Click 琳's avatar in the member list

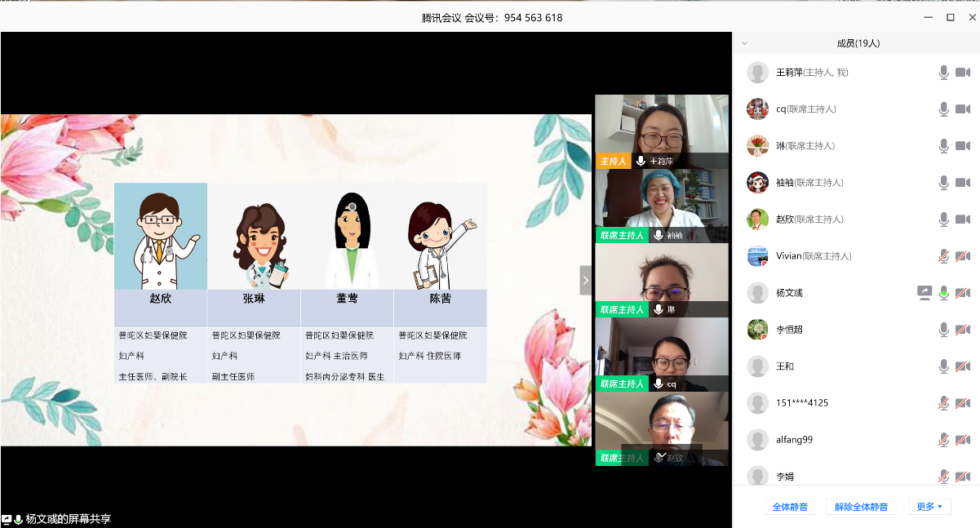coord(757,146)
